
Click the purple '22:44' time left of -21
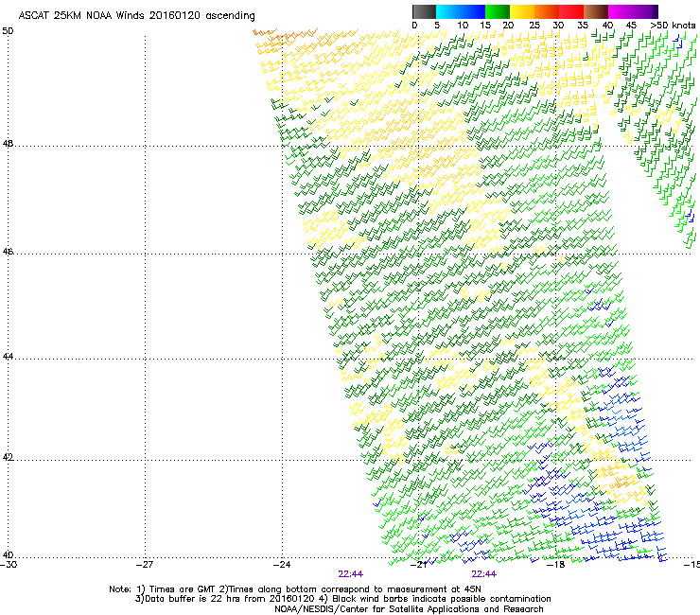pos(350,574)
